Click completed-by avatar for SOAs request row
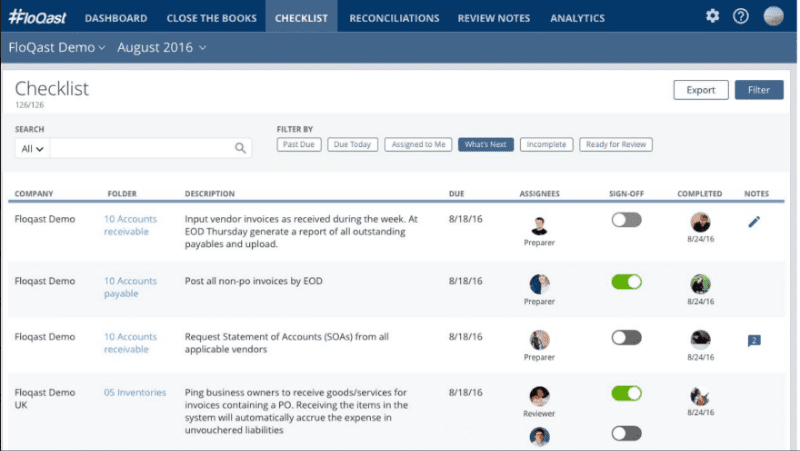800x451 pixels. (700, 340)
